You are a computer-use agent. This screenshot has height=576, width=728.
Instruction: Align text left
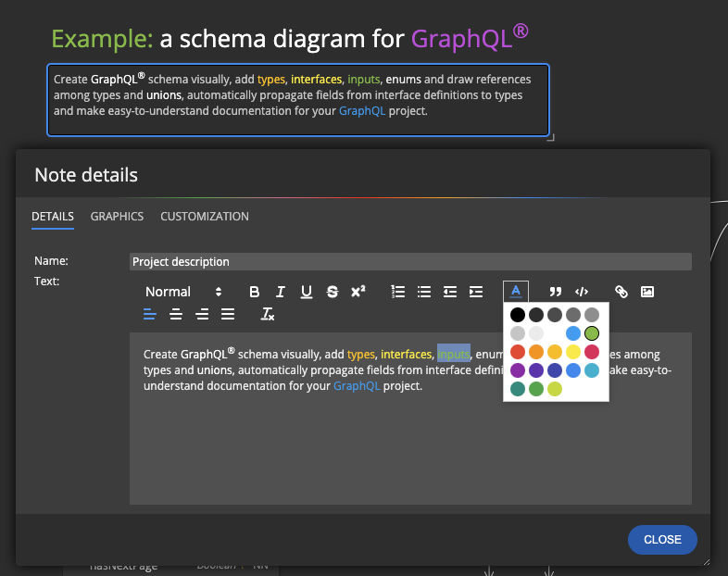149,315
